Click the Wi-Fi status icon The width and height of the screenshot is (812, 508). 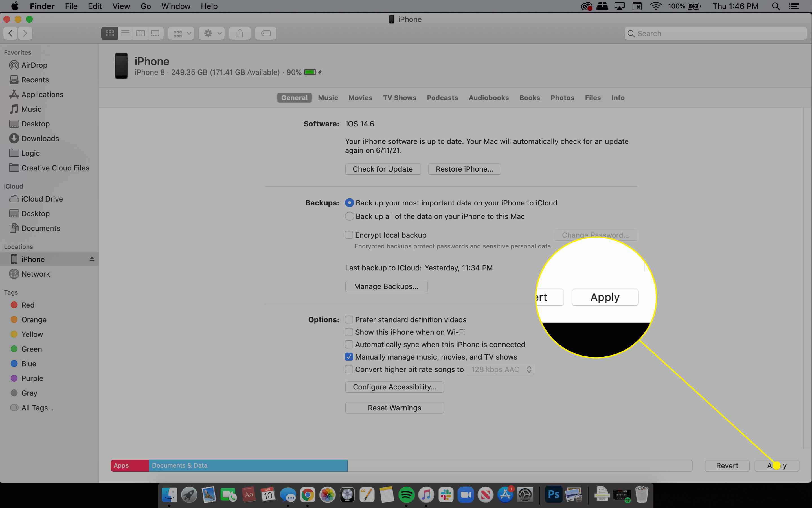click(655, 6)
